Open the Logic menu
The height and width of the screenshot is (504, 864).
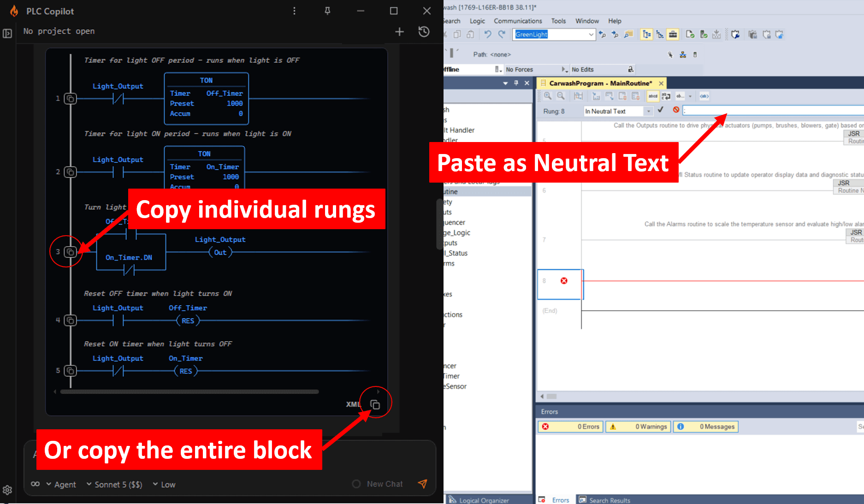(x=477, y=21)
